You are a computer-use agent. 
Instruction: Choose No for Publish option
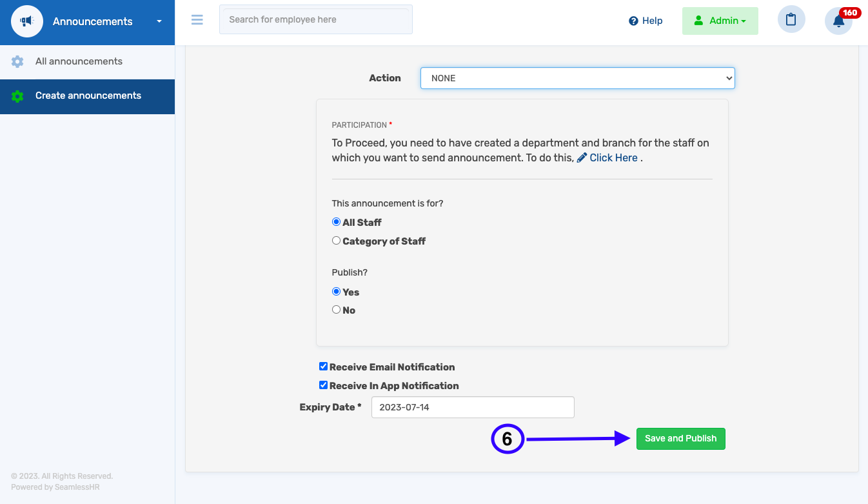[336, 310]
